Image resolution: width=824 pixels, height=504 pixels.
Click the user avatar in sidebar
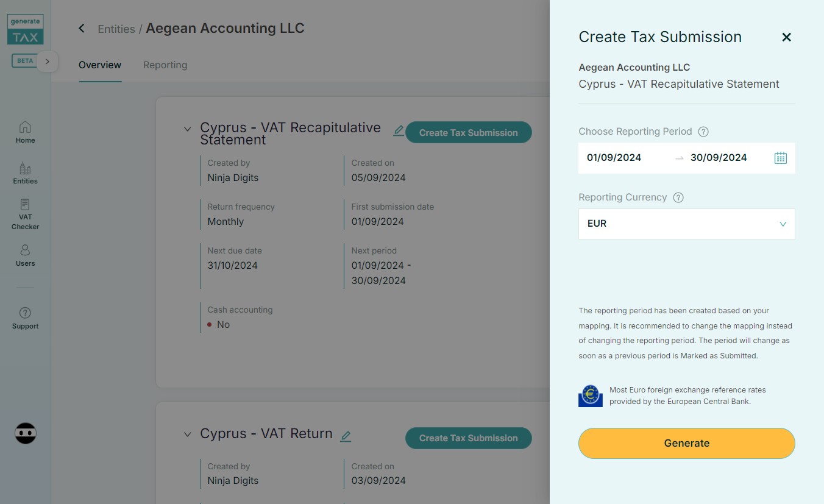(x=26, y=433)
